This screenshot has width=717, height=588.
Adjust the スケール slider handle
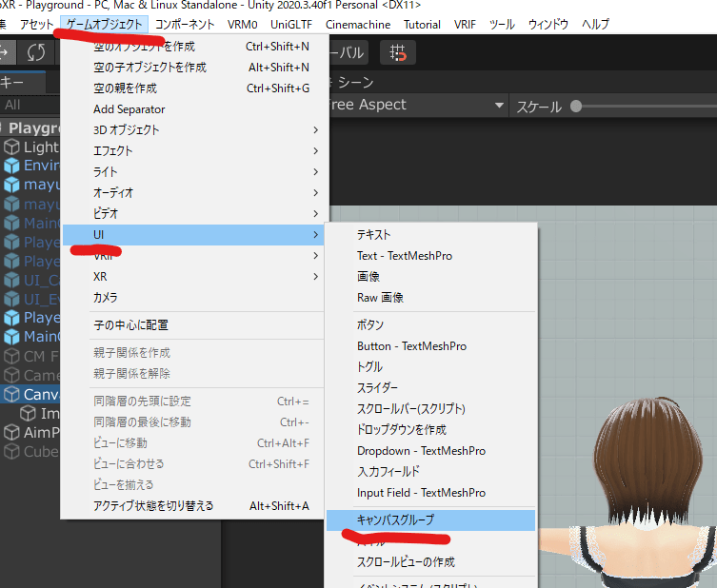point(576,107)
